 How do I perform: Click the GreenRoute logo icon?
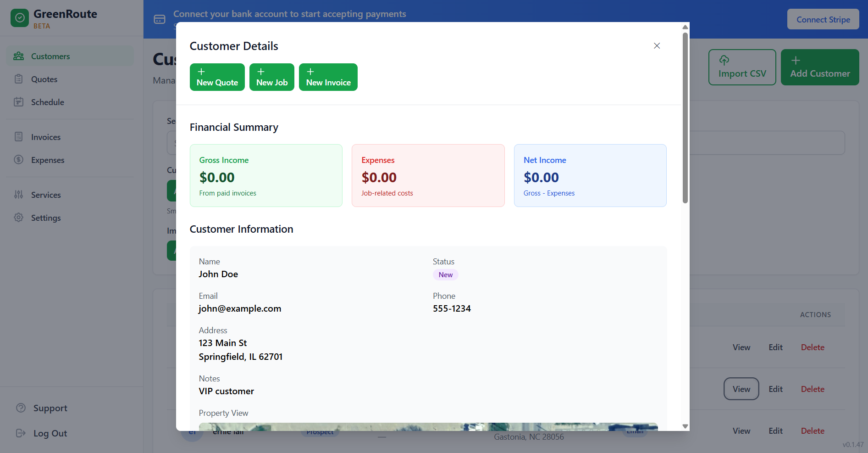pos(20,18)
